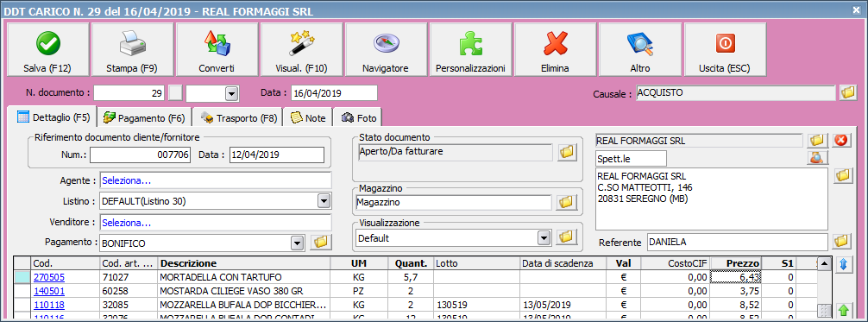Click the Prezzo column header
The height and width of the screenshot is (322, 868).
coord(736,262)
